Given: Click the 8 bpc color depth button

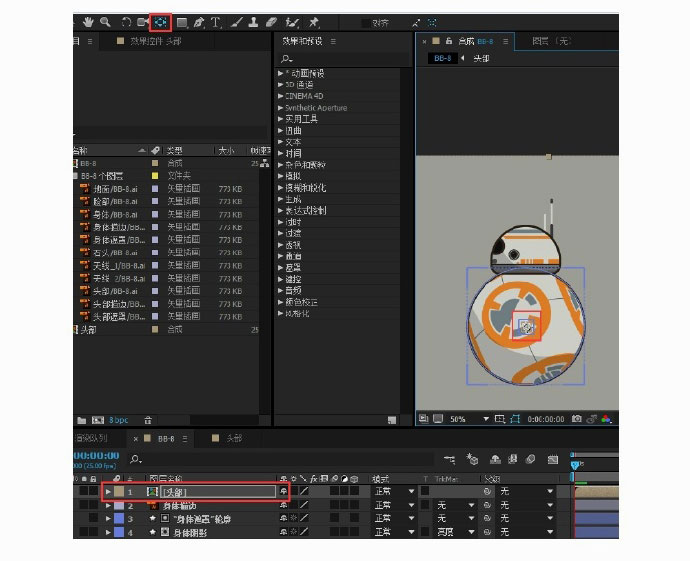Looking at the screenshot, I should point(118,420).
